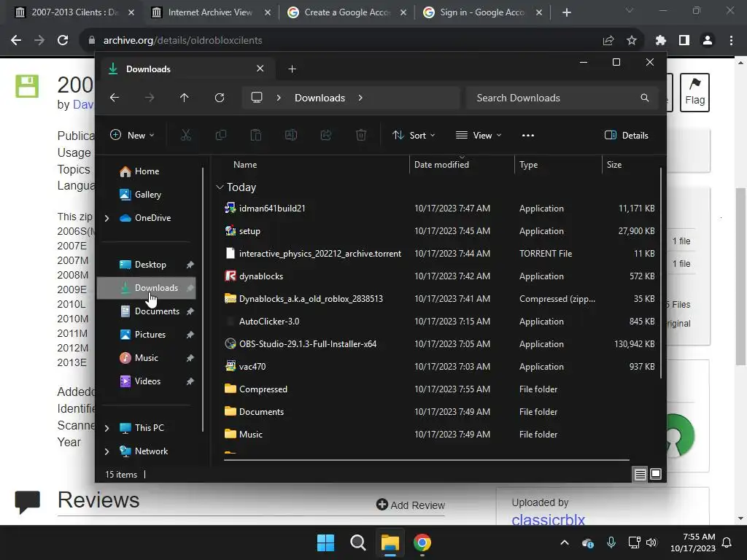Image resolution: width=747 pixels, height=560 pixels.
Task: Go back in File Explorer
Action: pos(115,98)
